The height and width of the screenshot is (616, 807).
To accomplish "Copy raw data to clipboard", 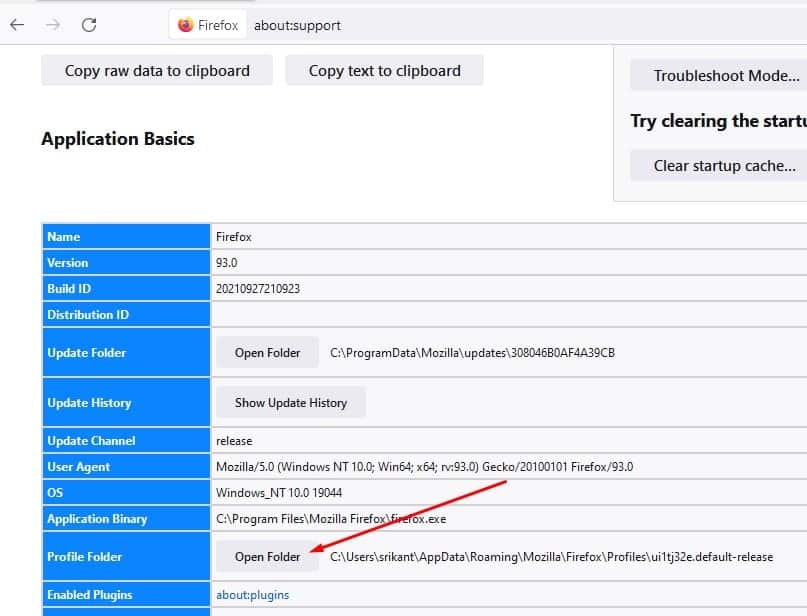I will [155, 70].
